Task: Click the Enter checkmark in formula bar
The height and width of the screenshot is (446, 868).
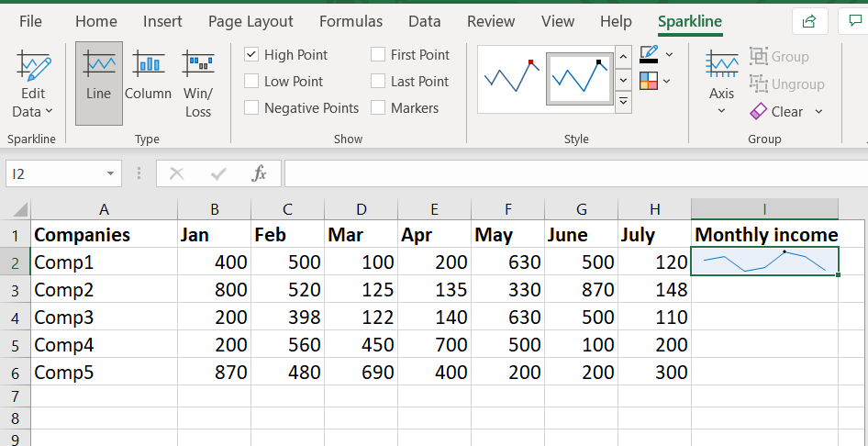Action: tap(218, 174)
